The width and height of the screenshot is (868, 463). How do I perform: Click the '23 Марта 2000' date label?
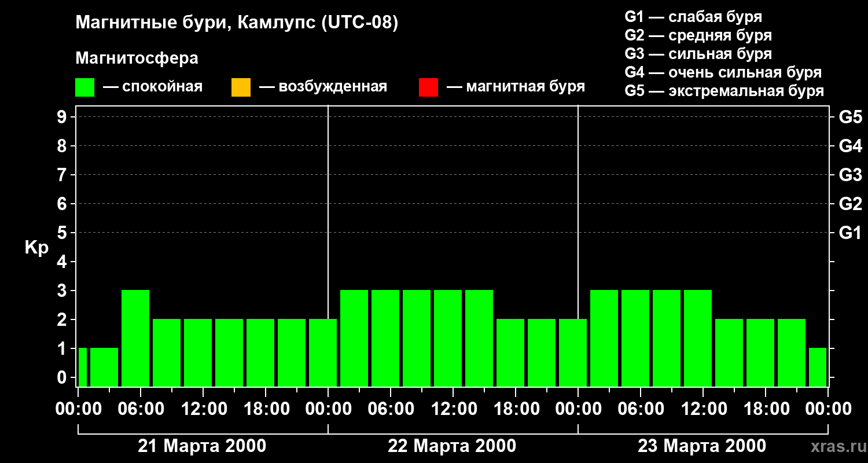[x=702, y=446]
